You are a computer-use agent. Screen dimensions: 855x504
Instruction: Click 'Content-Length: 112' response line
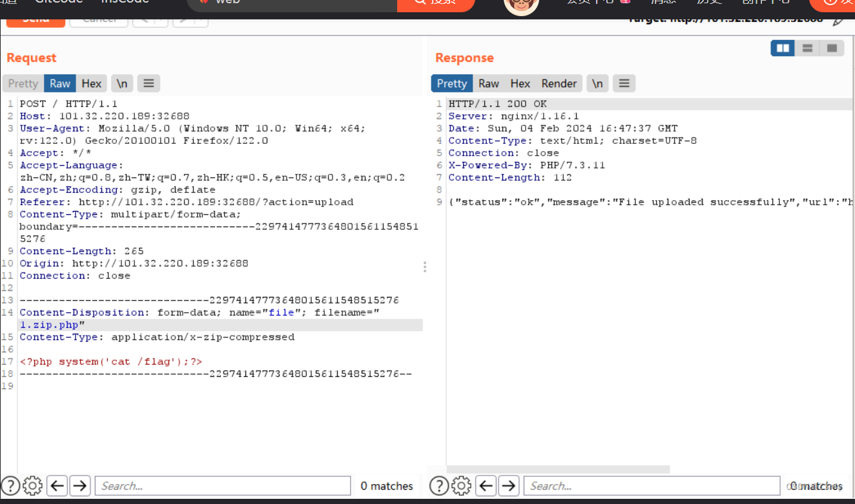point(510,177)
